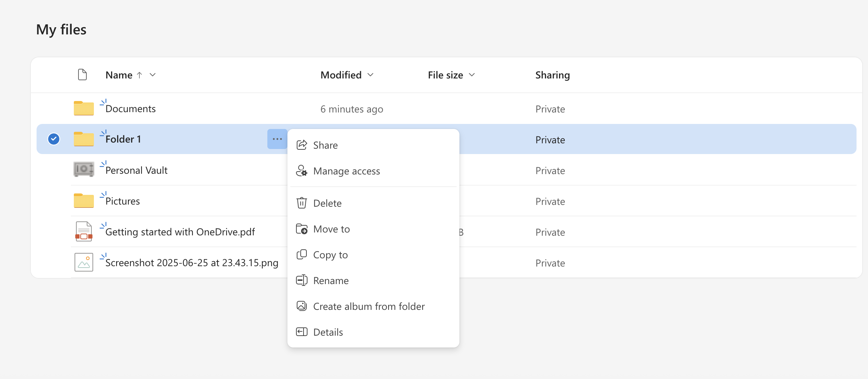Click the Folder 1 more actions ellipsis
Screen dimensions: 868x379
[277, 139]
